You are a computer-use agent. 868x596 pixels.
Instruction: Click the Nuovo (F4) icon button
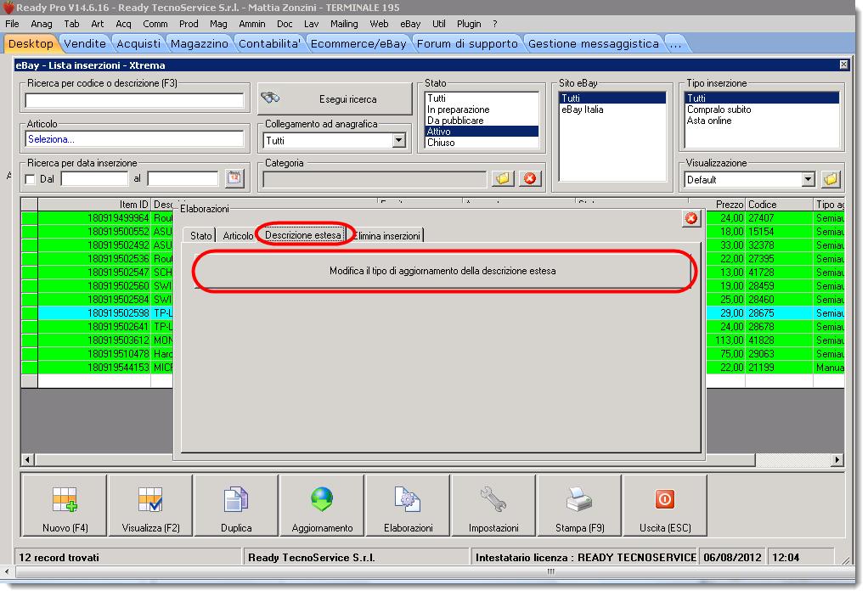click(65, 505)
